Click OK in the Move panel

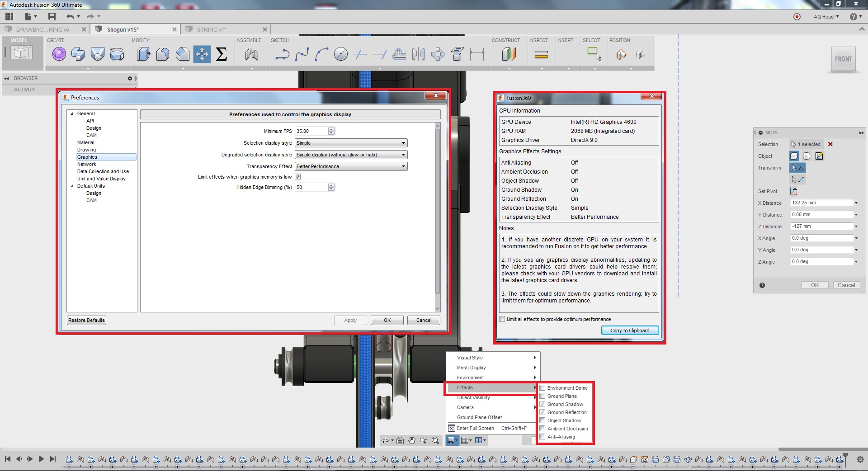point(815,285)
